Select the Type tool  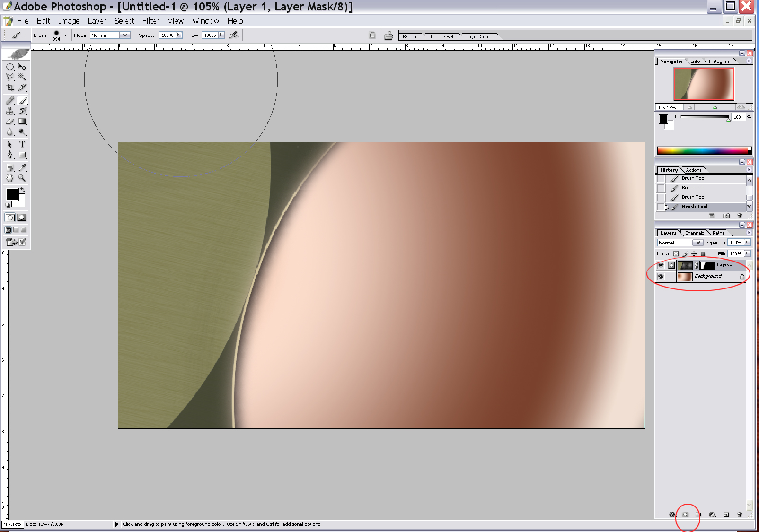click(x=22, y=144)
